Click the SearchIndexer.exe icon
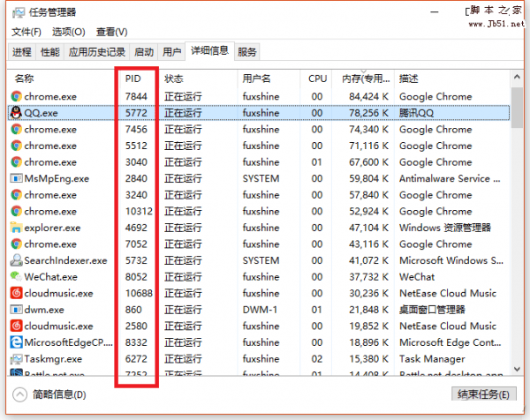The width and height of the screenshot is (530, 420). (16, 260)
